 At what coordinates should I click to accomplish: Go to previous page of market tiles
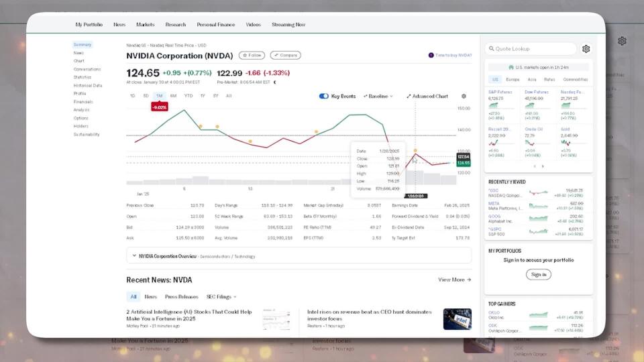(x=535, y=166)
